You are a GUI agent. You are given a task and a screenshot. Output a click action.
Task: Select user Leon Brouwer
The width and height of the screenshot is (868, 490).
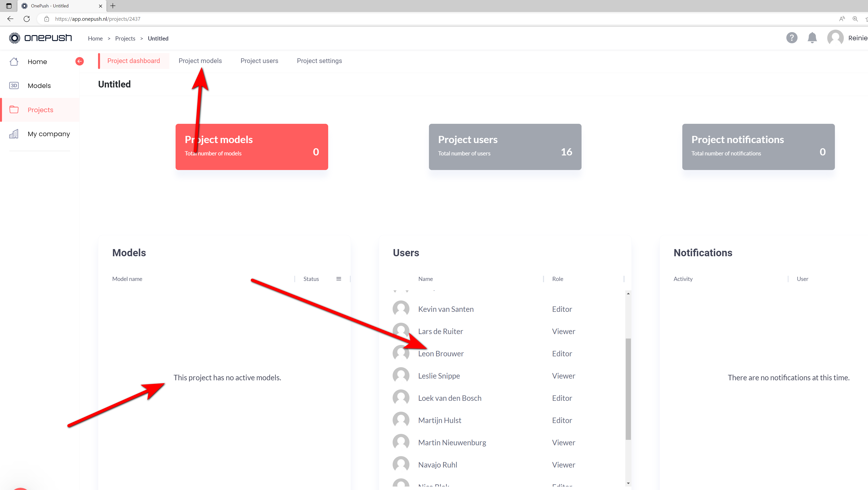pos(441,353)
